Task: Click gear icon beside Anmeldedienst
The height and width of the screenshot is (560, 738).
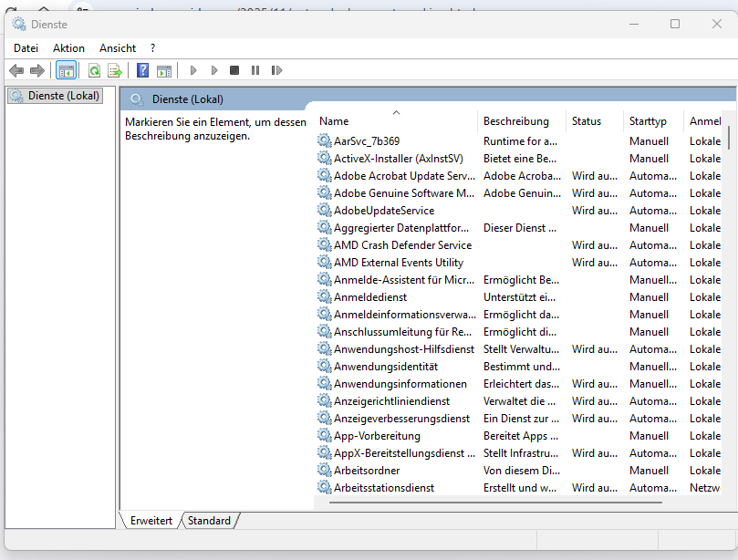Action: pos(324,296)
